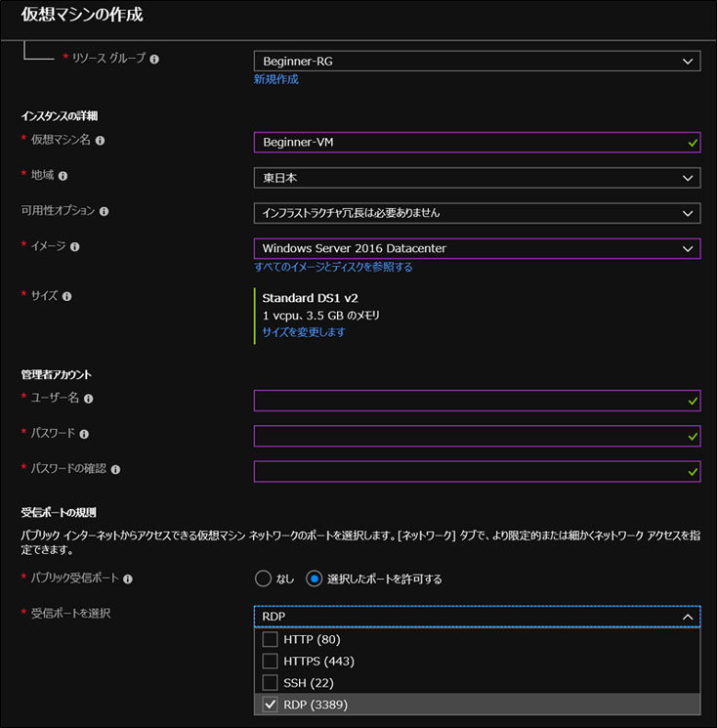
Task: Show info tooltip for ユーザー名 field
Action: (x=88, y=399)
